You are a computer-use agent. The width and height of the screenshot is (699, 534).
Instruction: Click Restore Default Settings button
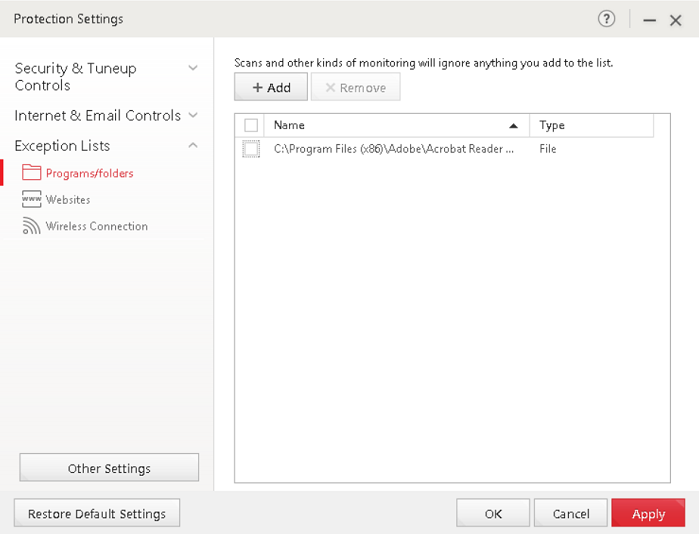click(97, 514)
